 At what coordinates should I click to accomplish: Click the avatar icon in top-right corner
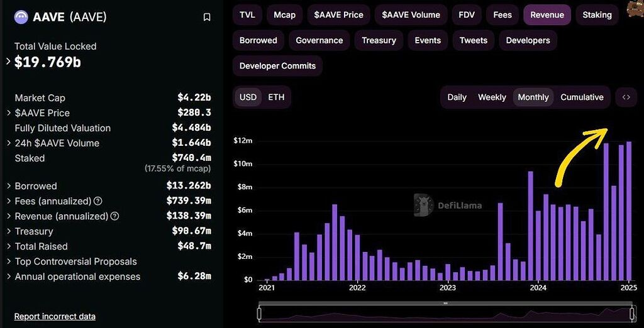[x=635, y=9]
